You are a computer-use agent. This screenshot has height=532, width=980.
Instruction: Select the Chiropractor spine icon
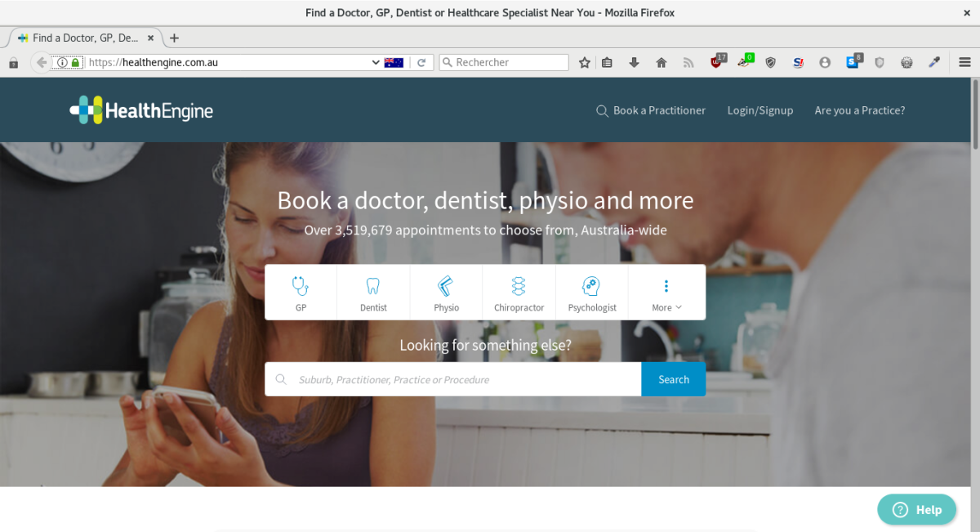click(519, 286)
